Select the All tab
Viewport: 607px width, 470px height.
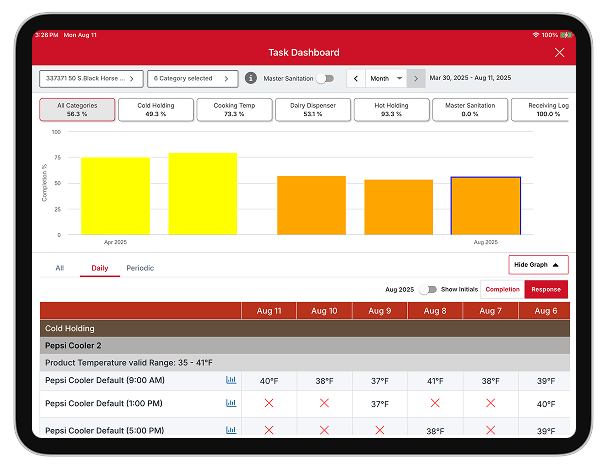[60, 268]
